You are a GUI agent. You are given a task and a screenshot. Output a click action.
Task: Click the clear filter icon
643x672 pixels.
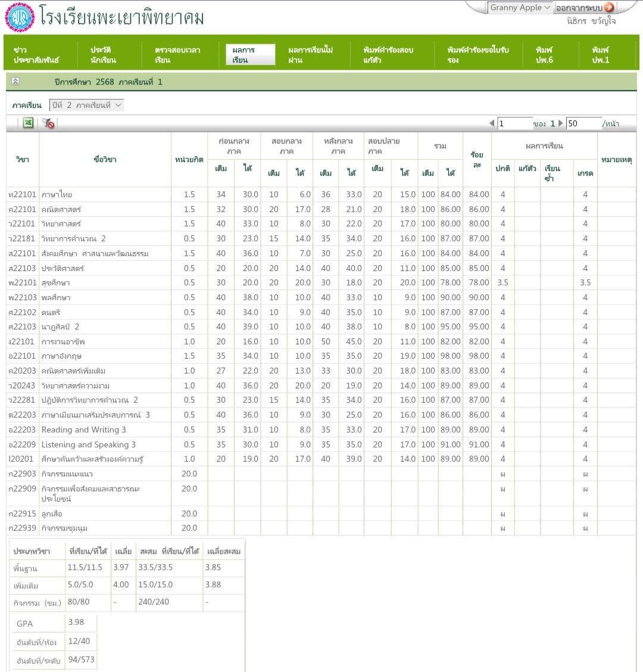click(48, 123)
